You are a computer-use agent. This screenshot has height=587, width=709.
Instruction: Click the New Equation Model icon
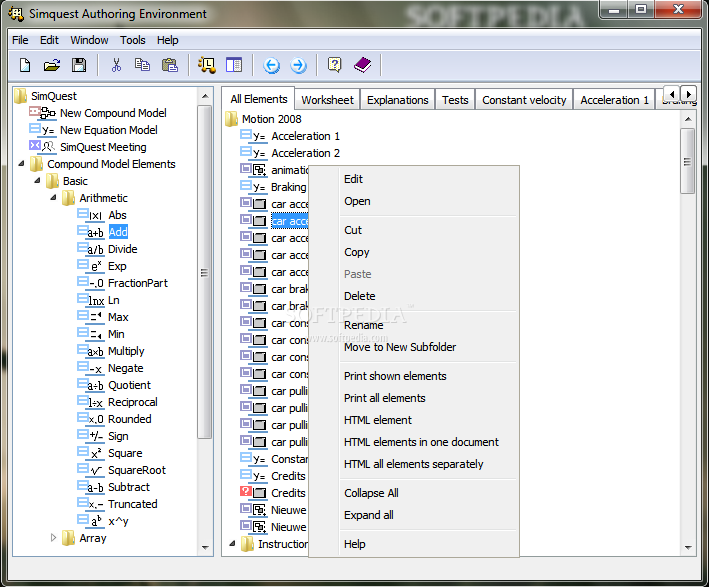click(42, 130)
